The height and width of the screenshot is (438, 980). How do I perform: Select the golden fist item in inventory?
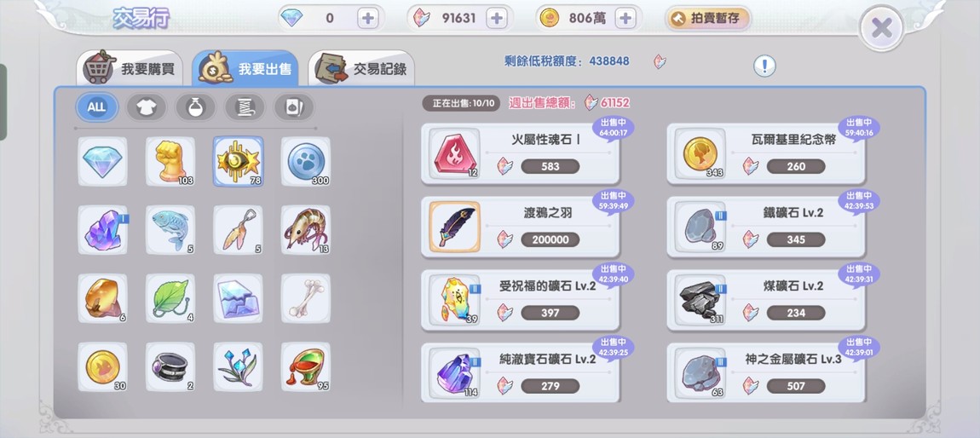coord(170,161)
